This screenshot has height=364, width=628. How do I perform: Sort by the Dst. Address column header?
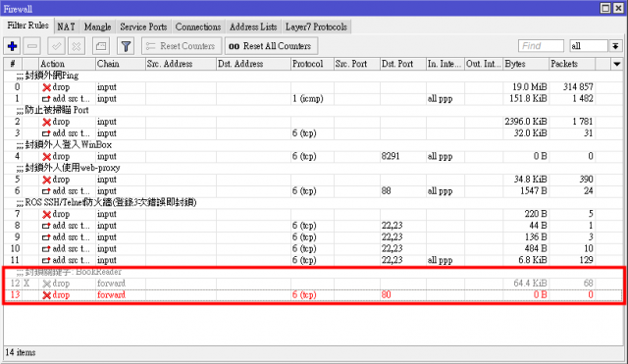click(253, 64)
